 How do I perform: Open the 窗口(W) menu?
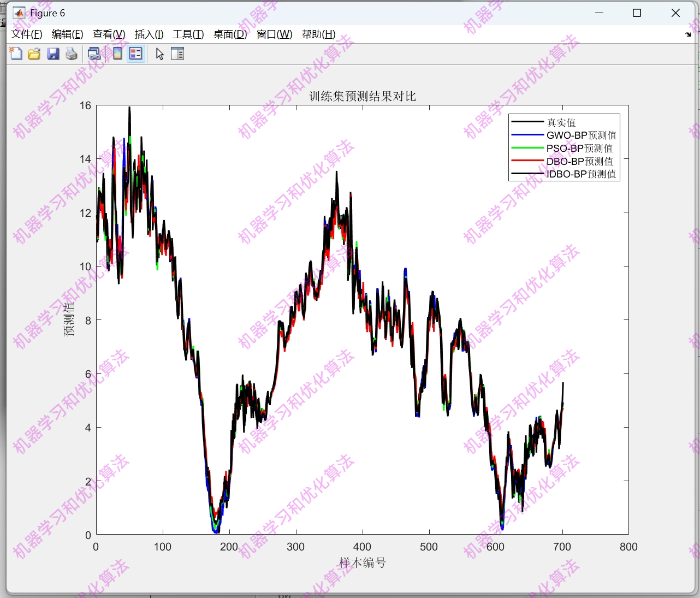coord(275,34)
